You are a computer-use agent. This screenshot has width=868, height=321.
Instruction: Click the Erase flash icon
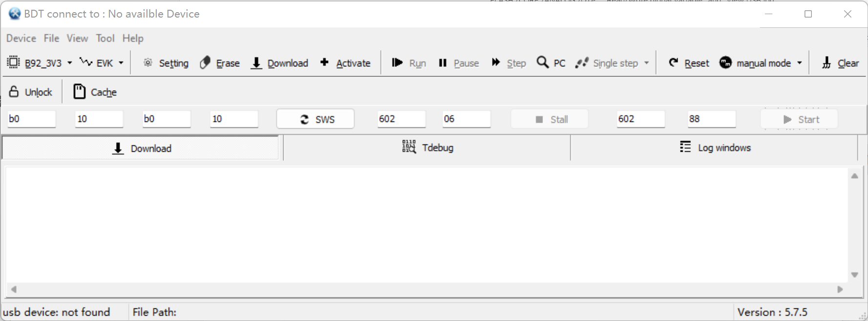click(206, 63)
